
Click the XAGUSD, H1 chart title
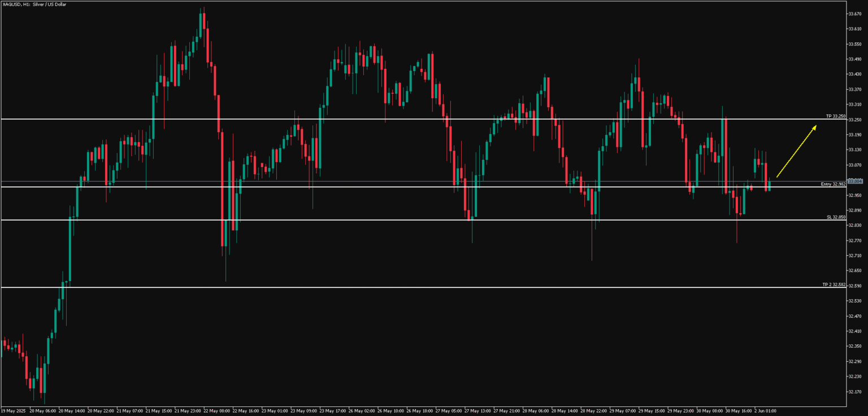pyautogui.click(x=34, y=4)
